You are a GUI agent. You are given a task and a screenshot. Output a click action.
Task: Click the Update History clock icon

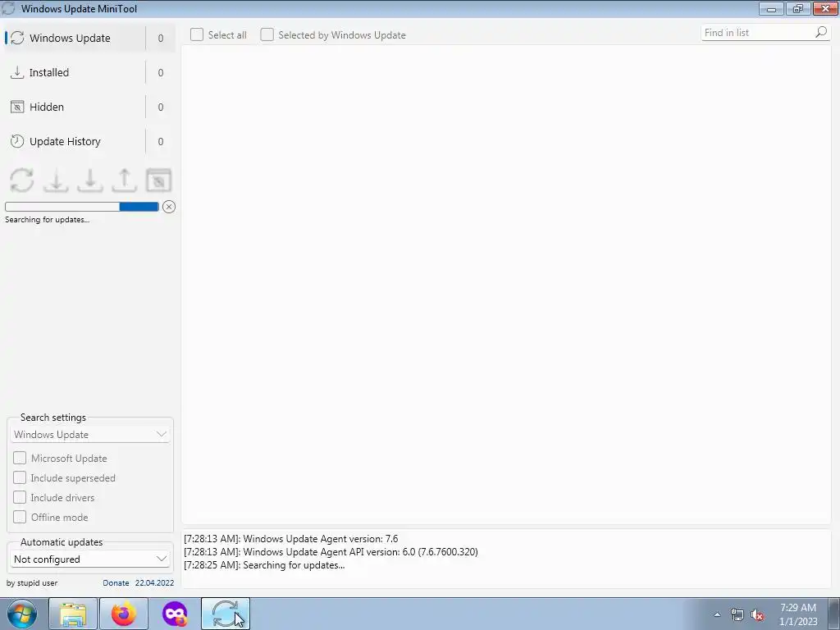[x=17, y=141]
